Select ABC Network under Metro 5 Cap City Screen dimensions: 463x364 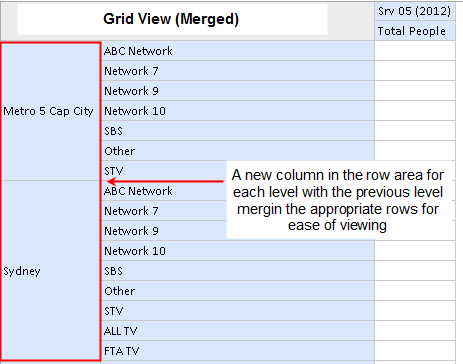coord(238,51)
